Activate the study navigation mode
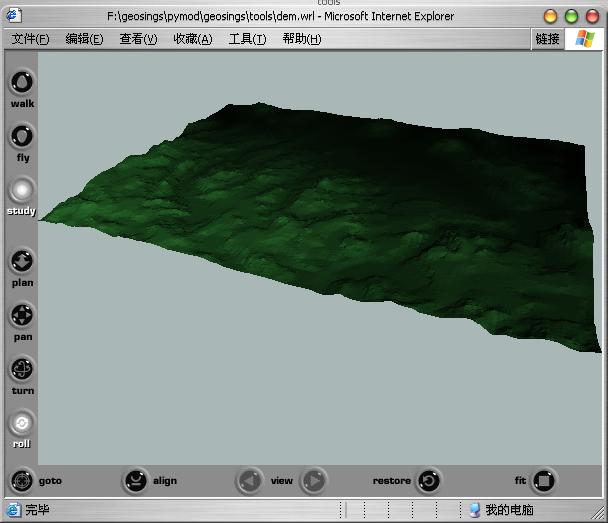 pos(22,190)
